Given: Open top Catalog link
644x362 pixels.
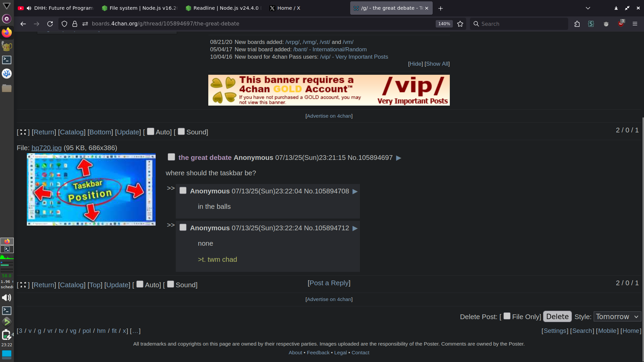Looking at the screenshot, I should pos(72,132).
